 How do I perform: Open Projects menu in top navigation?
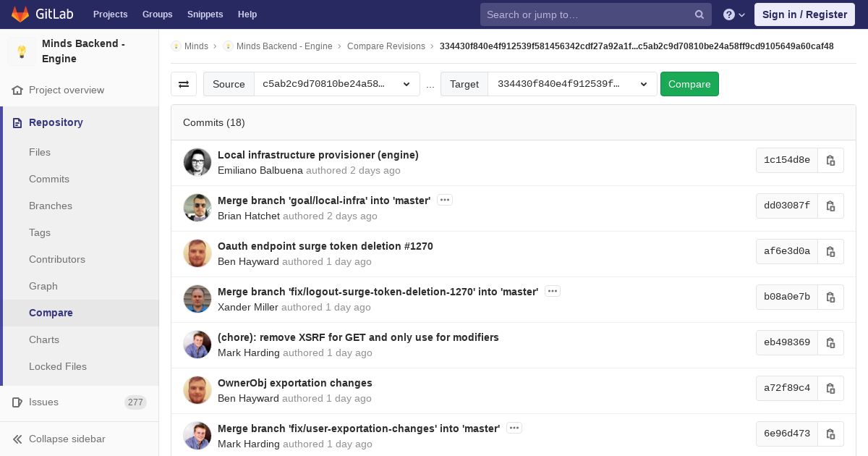[x=110, y=14]
